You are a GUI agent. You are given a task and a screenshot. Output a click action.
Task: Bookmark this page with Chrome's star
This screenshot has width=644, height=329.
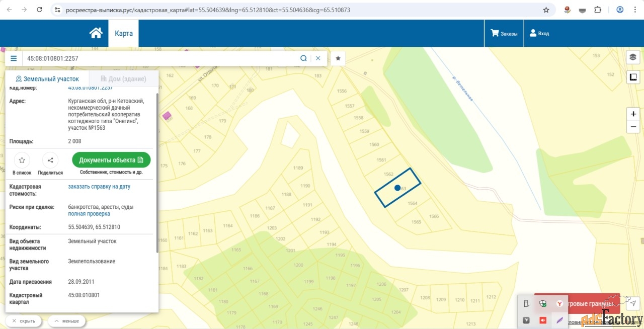coord(546,10)
